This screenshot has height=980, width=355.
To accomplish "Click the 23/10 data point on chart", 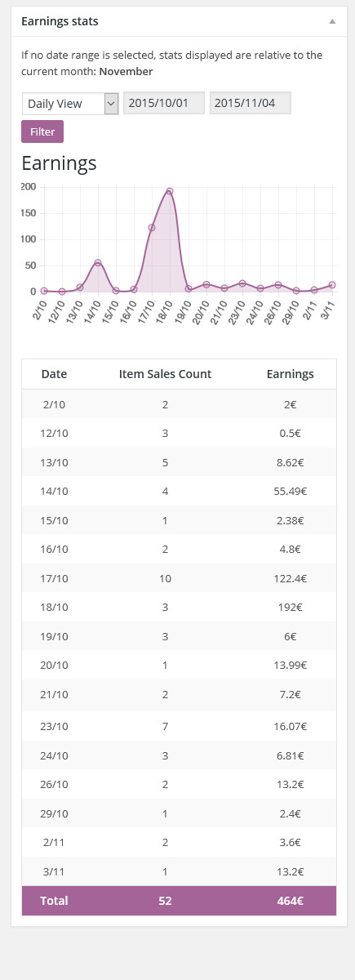I will click(x=242, y=283).
